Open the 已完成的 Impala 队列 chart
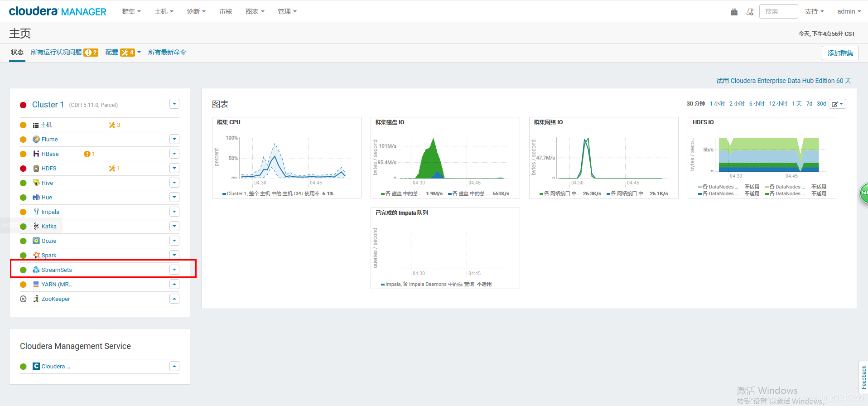The image size is (868, 406). pyautogui.click(x=445, y=248)
